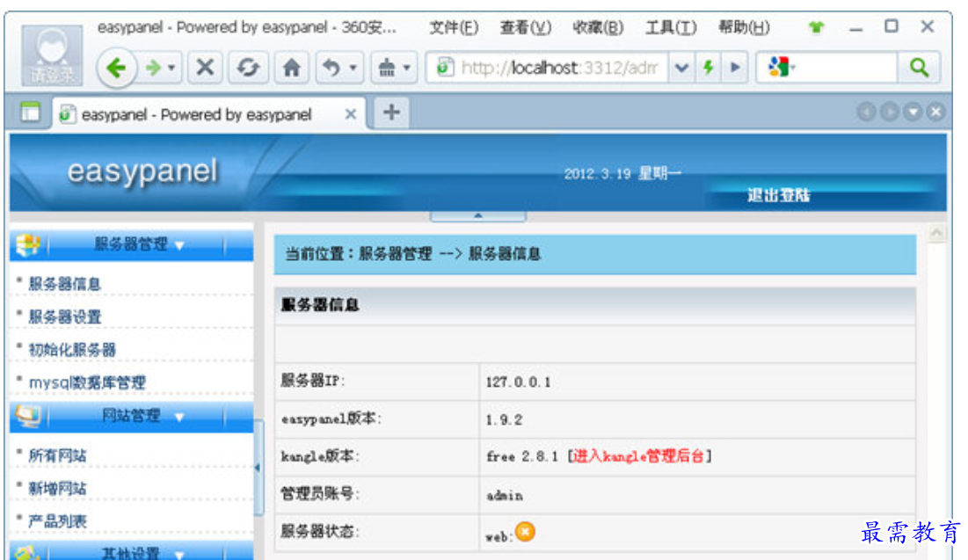Click round X button at tab bar end
This screenshot has height=560, width=968.
click(x=935, y=112)
